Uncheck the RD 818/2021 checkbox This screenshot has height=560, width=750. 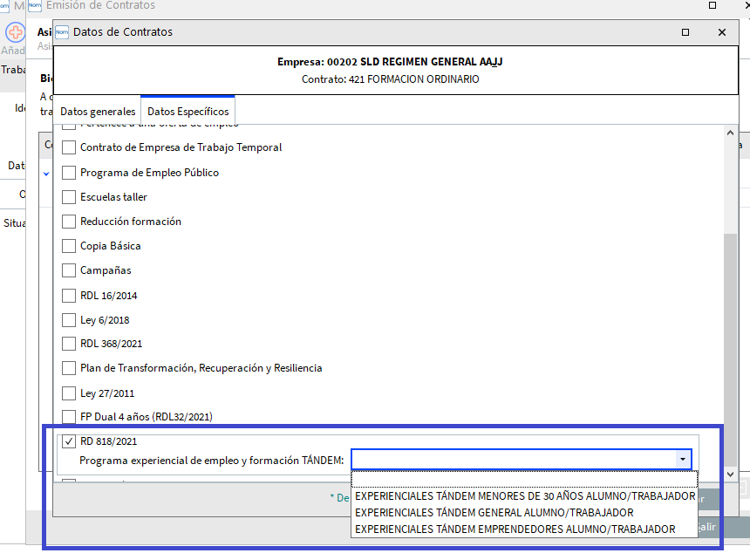[x=69, y=441]
